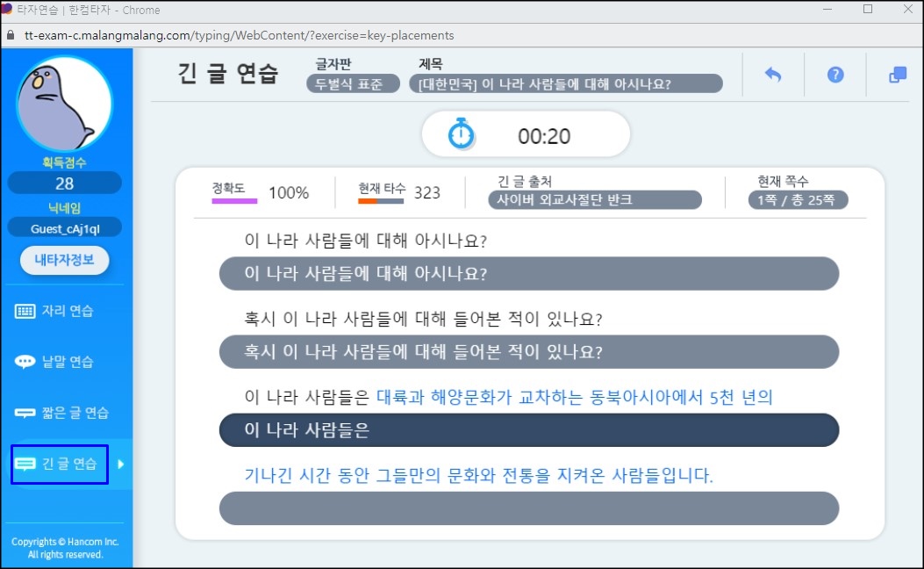Click the nickname Guest_cAj1ql
The height and width of the screenshot is (569, 924).
pos(64,229)
